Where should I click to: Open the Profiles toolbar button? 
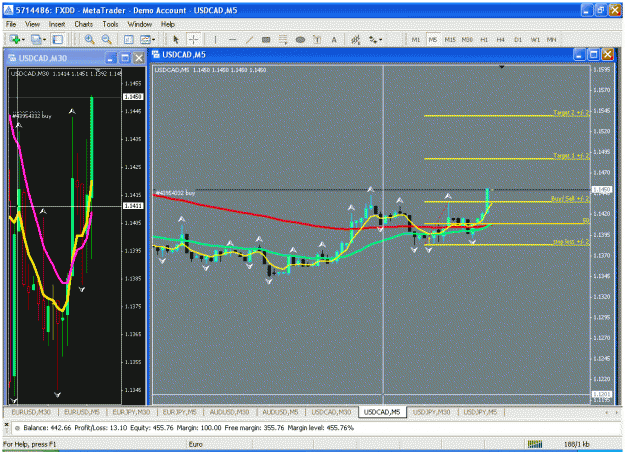pyautogui.click(x=36, y=39)
